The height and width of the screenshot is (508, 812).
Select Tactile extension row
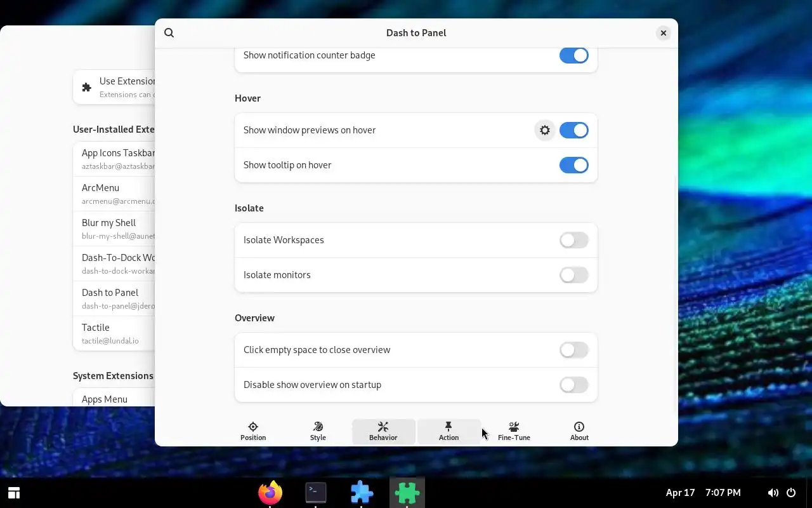(114, 333)
